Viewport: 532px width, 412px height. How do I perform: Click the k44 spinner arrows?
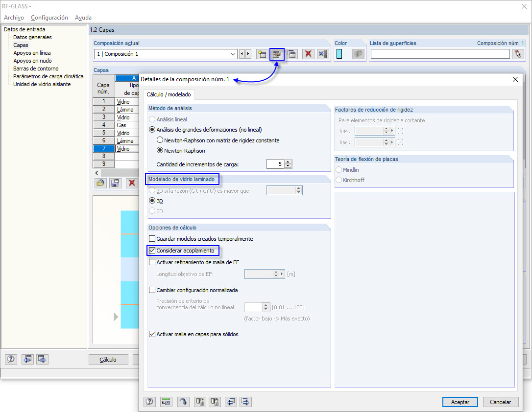tap(386, 131)
